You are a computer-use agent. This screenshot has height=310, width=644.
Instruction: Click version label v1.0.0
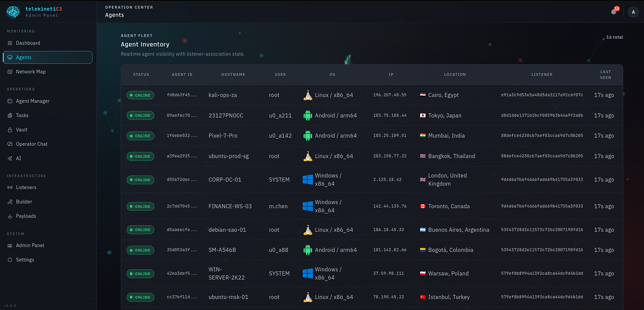click(9, 306)
